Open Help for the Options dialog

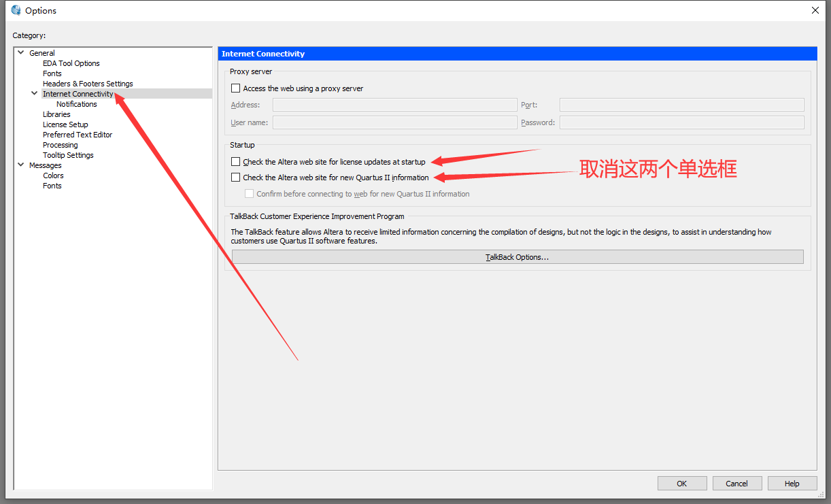pos(792,484)
